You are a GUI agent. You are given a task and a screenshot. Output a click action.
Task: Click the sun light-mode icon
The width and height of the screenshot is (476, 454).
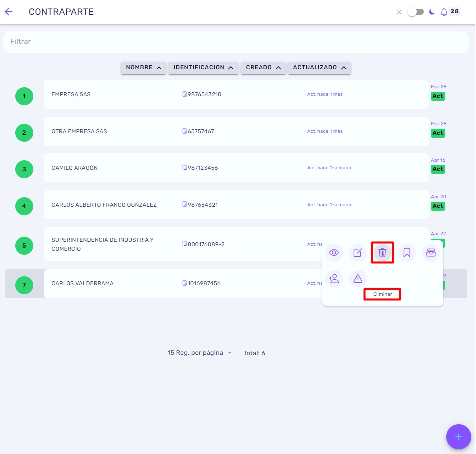[x=399, y=12]
